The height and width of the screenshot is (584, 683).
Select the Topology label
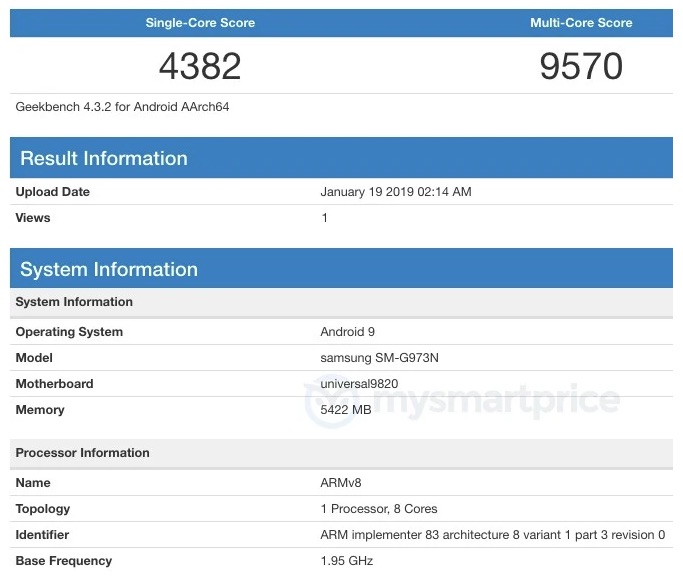pyautogui.click(x=43, y=509)
